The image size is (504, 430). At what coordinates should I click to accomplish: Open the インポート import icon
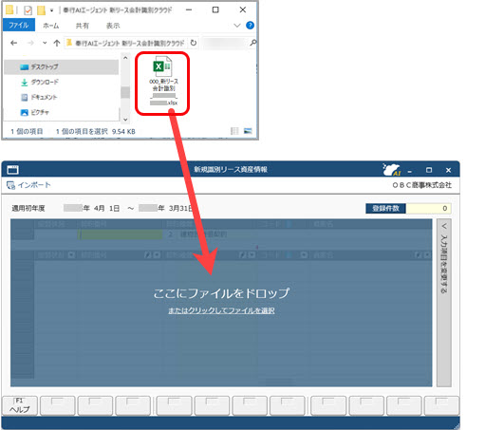pyautogui.click(x=11, y=185)
